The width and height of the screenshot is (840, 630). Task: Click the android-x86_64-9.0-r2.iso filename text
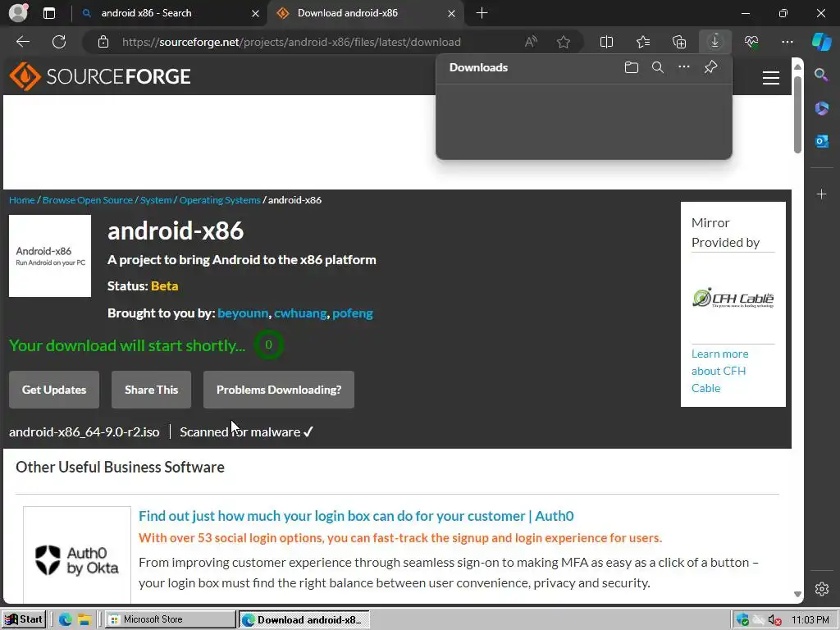84,431
